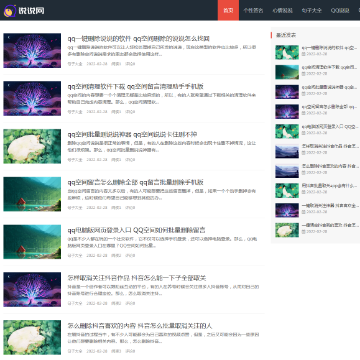Open sidebar link starting with '一键清除抖音'

[x=330, y=225]
